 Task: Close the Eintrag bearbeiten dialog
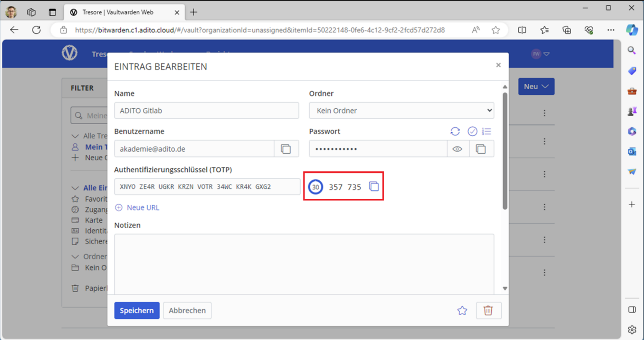pos(498,65)
